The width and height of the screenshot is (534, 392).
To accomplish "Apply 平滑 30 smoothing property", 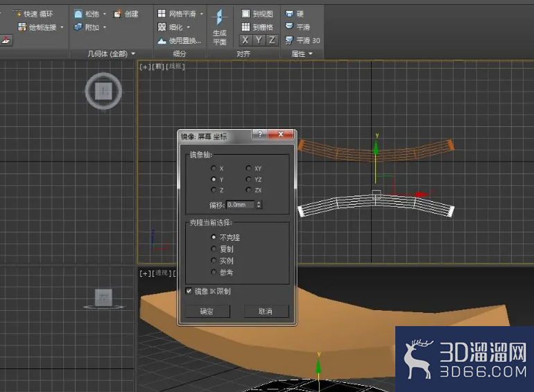I will (x=303, y=40).
